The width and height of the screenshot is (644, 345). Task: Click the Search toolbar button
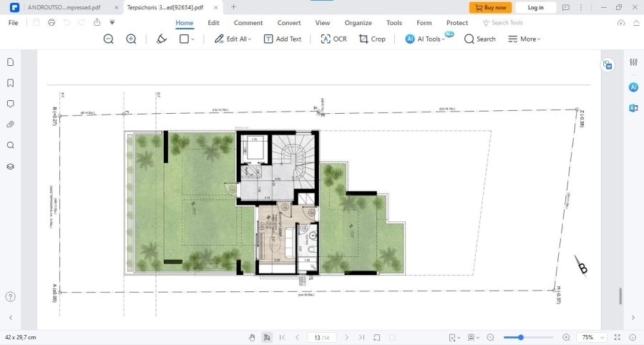coord(479,39)
